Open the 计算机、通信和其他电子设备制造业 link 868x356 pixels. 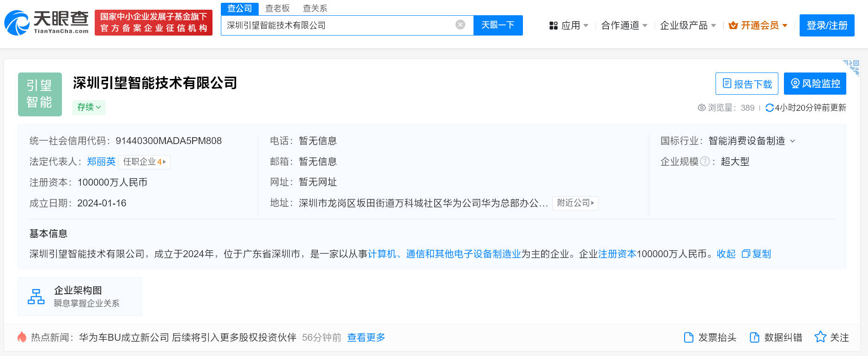pyautogui.click(x=444, y=254)
